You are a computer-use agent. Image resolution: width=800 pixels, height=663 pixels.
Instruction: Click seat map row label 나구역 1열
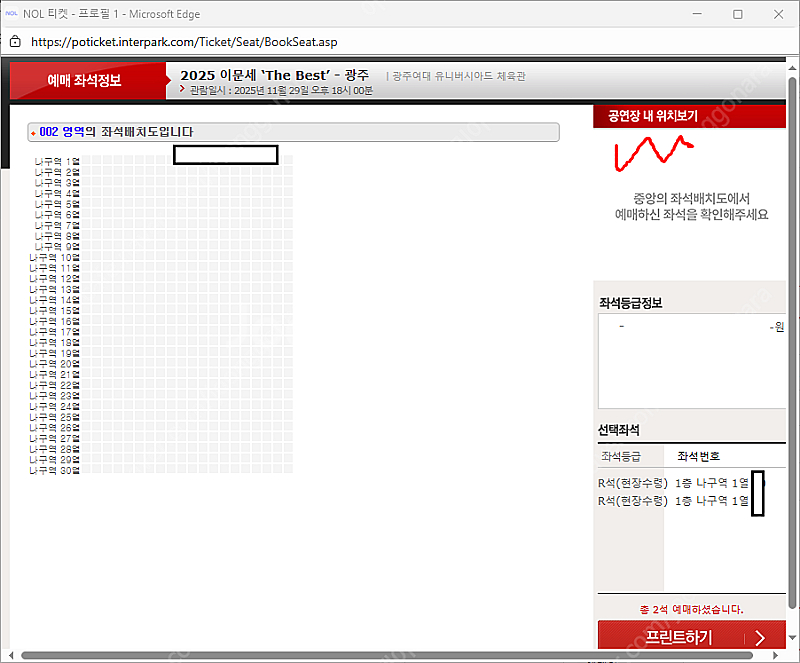click(57, 162)
